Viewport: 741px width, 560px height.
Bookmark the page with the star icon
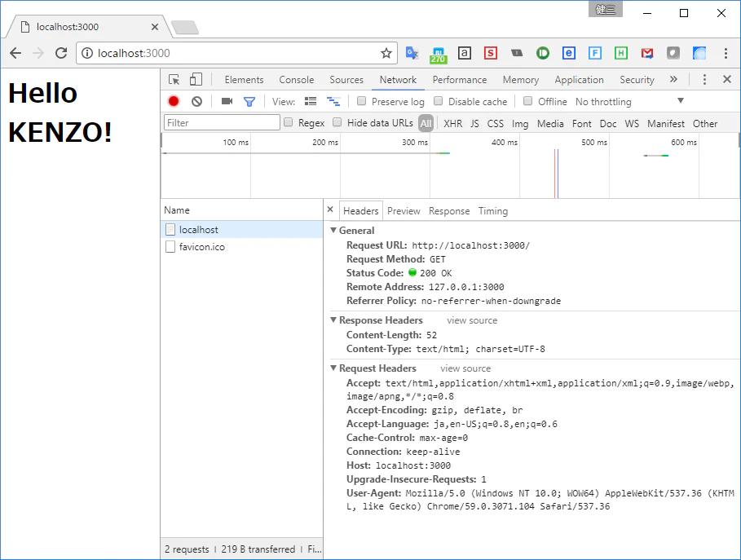(x=386, y=53)
